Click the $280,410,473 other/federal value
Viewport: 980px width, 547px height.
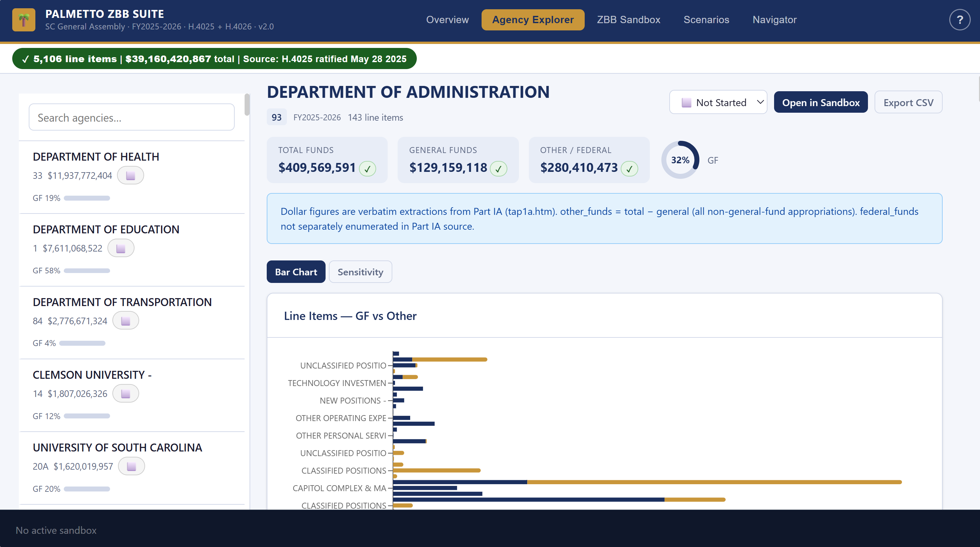point(579,167)
